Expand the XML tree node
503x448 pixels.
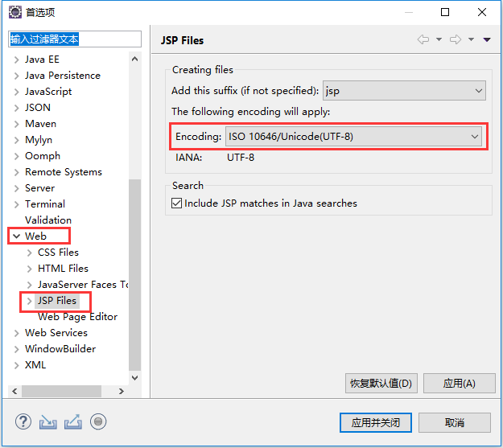click(x=17, y=365)
